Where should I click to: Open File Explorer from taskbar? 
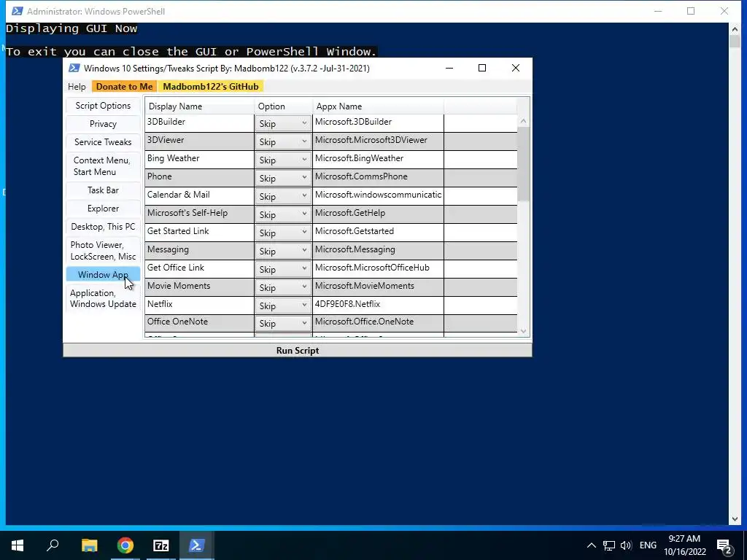click(x=89, y=545)
